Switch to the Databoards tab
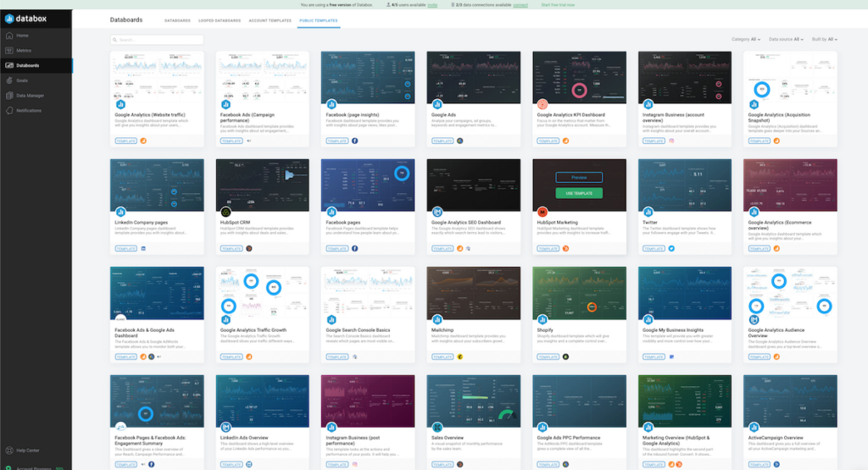Image resolution: width=868 pixels, height=470 pixels. 177,20
